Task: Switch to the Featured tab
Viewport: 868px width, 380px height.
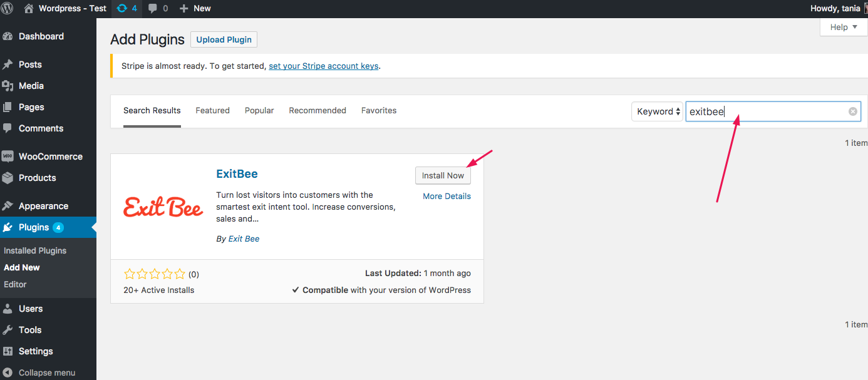Action: (213, 111)
